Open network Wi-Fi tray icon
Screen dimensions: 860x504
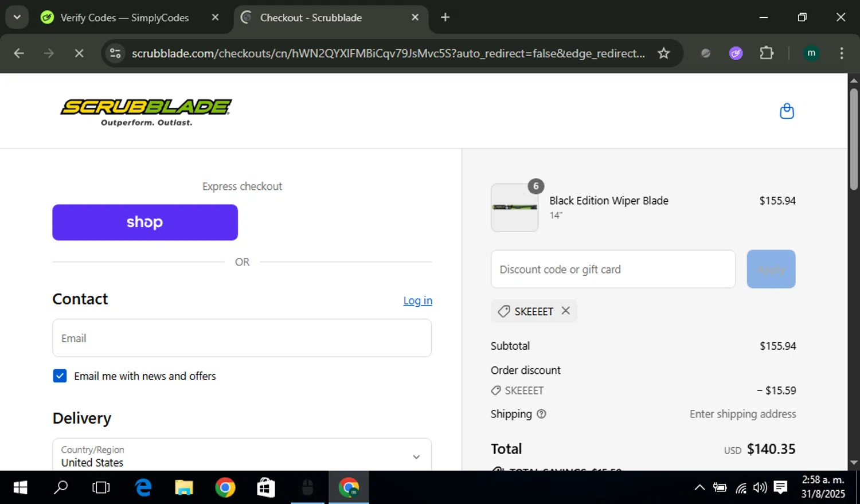(x=741, y=487)
